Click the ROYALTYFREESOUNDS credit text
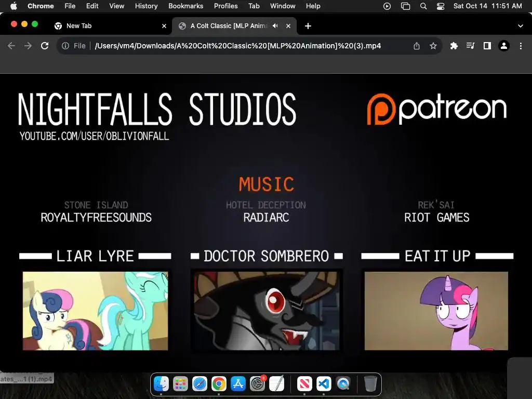The width and height of the screenshot is (532, 399). tap(96, 218)
